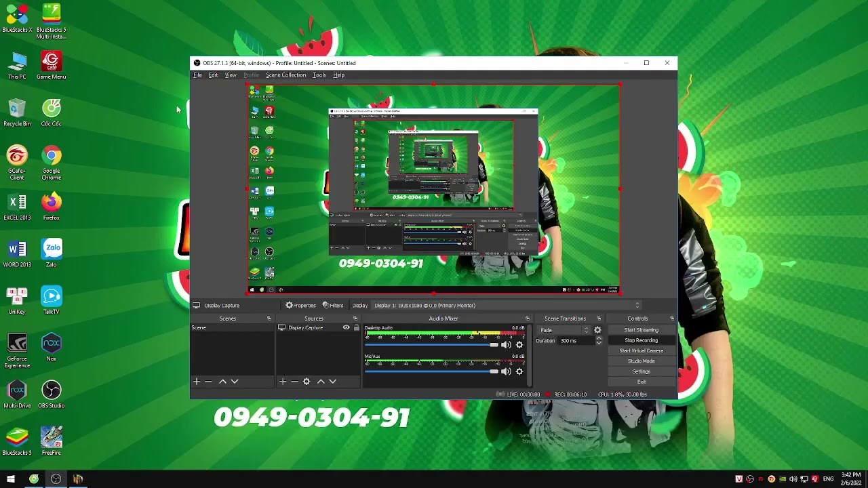Viewport: 868px width, 488px height.
Task: Select Scene in Scenes list
Action: tap(233, 328)
